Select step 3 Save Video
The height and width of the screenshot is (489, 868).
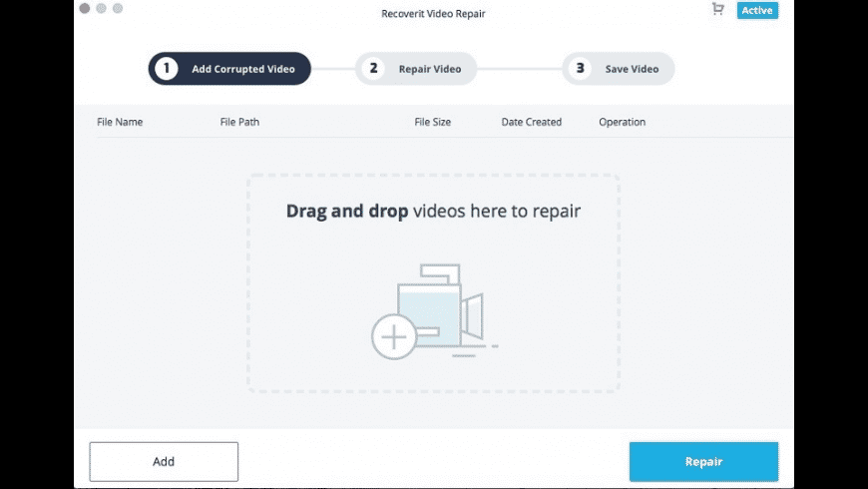(x=619, y=69)
